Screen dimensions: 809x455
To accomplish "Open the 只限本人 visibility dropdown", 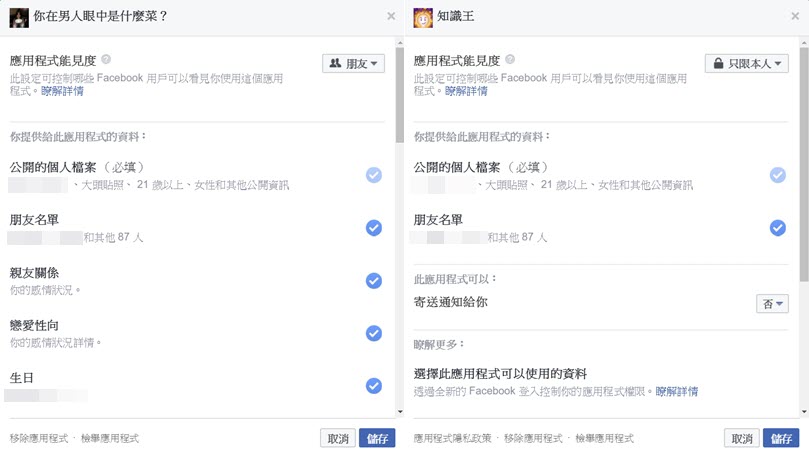I will (x=747, y=64).
